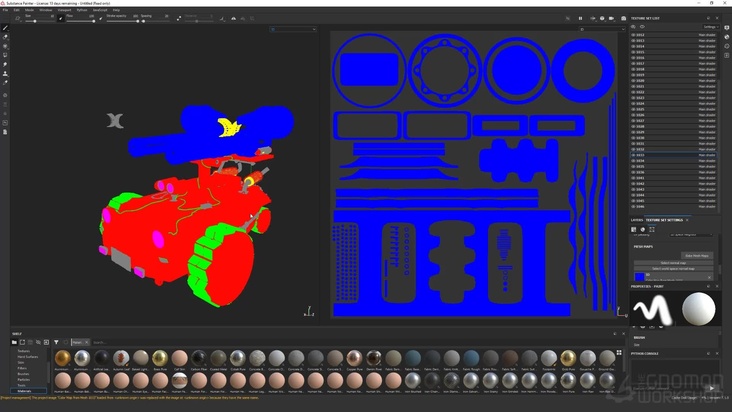Toggle visibility of texture set 1028
The height and width of the screenshot is (412, 732).
633,126
